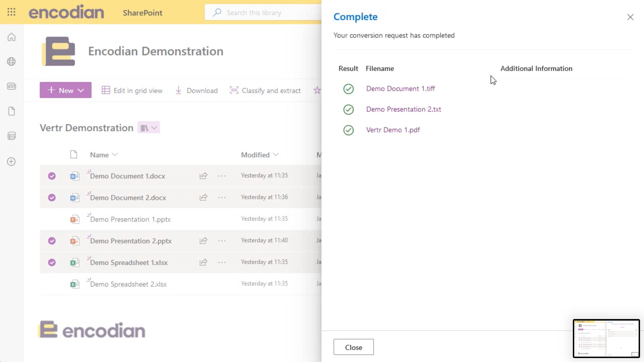Screen dimensions: 644x362
Task: Open Vertr Demo 1.pdf result link
Action: [x=393, y=130]
